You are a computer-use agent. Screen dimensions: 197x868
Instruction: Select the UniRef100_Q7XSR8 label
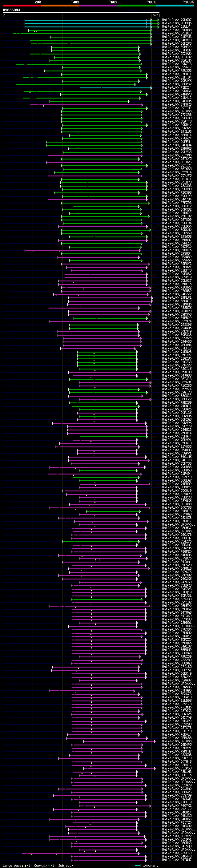pyautogui.click(x=177, y=115)
